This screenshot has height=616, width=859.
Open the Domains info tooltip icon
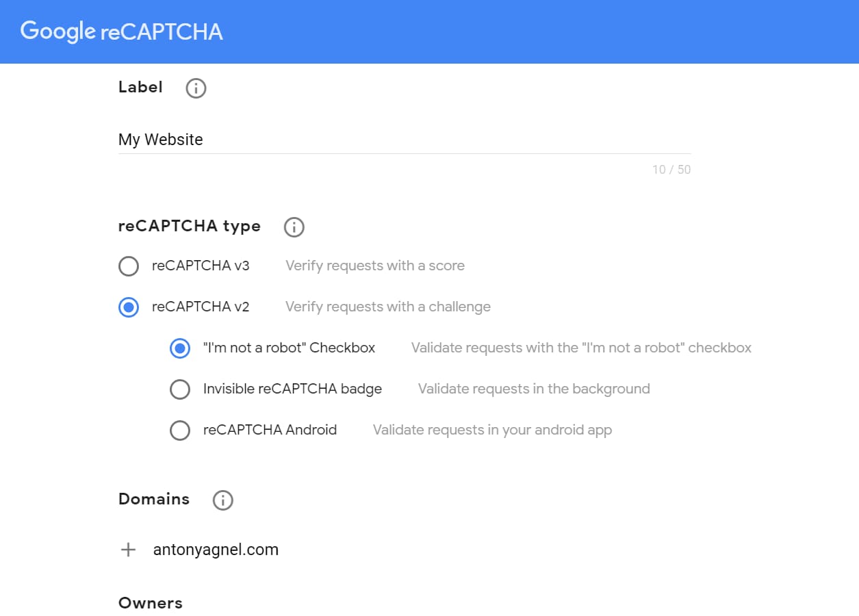click(222, 500)
